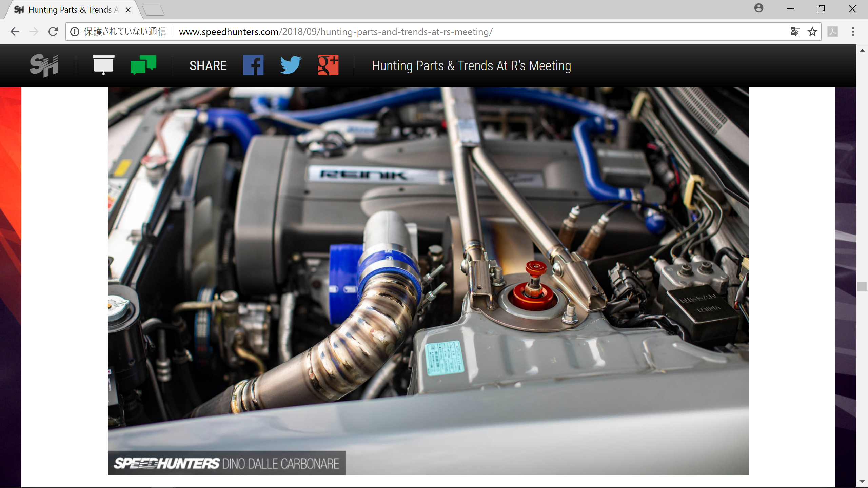The width and height of the screenshot is (868, 488).
Task: Go back to previous page
Action: point(15,32)
